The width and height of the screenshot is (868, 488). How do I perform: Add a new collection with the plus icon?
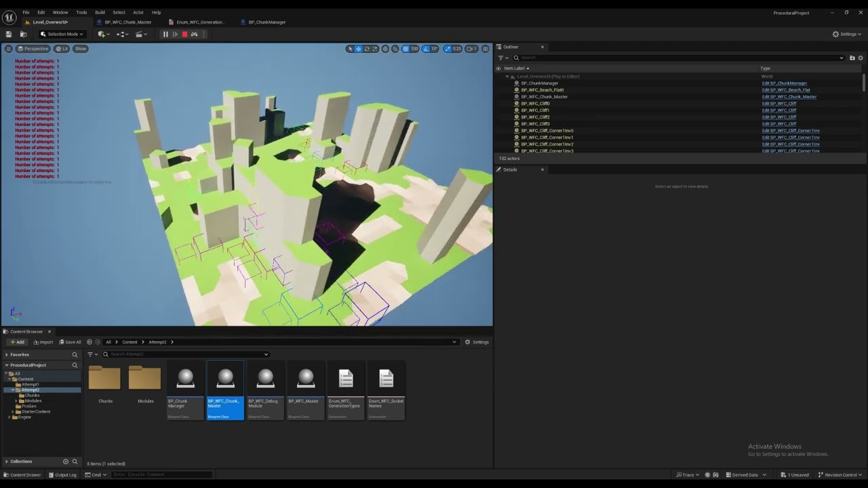[66, 462]
